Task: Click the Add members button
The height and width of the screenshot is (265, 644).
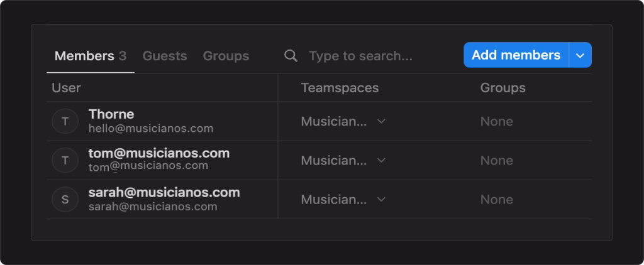Action: (x=516, y=55)
